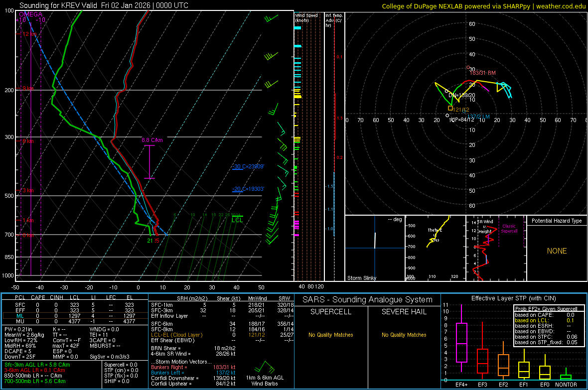
Task: Click the SUPERCELL column header
Action: (x=331, y=312)
